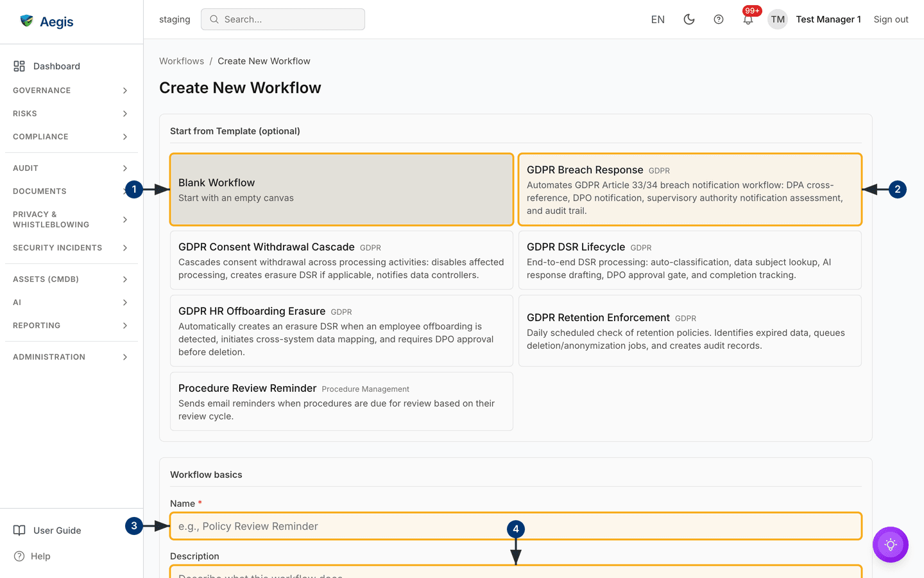The image size is (924, 578).
Task: Expand the AI section
Action: [71, 302]
